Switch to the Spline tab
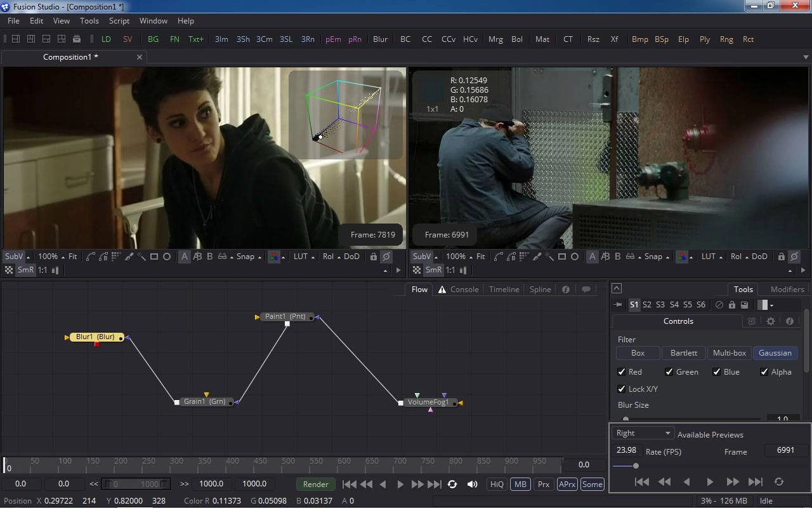Image resolution: width=812 pixels, height=508 pixels. [540, 290]
